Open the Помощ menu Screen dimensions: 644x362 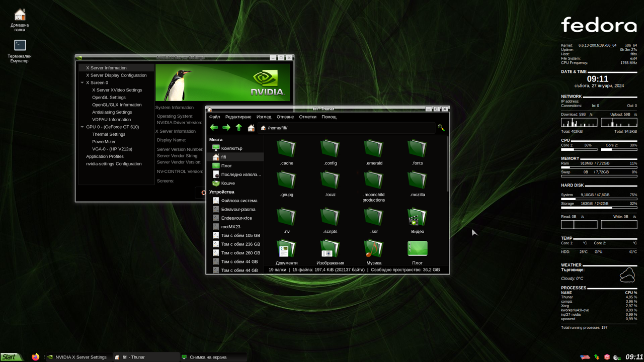(329, 117)
